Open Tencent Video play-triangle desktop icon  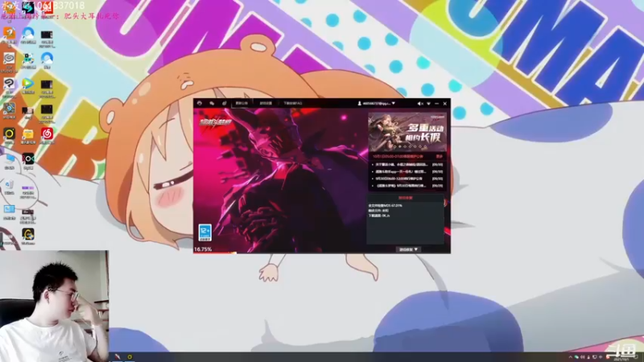pyautogui.click(x=28, y=85)
